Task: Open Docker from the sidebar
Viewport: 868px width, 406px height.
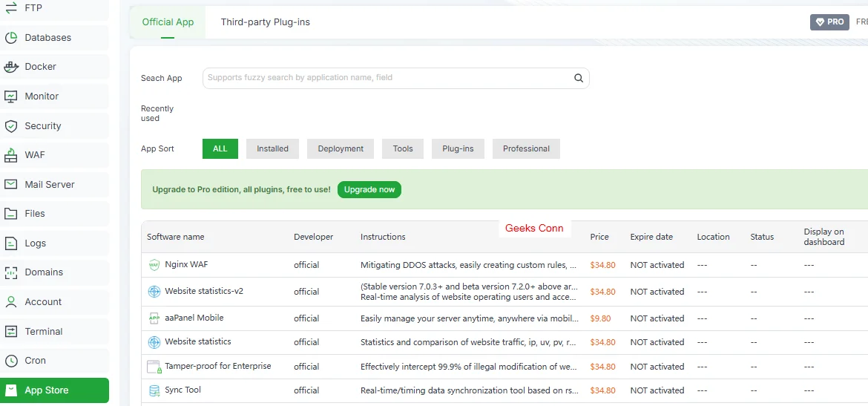Action: [40, 67]
